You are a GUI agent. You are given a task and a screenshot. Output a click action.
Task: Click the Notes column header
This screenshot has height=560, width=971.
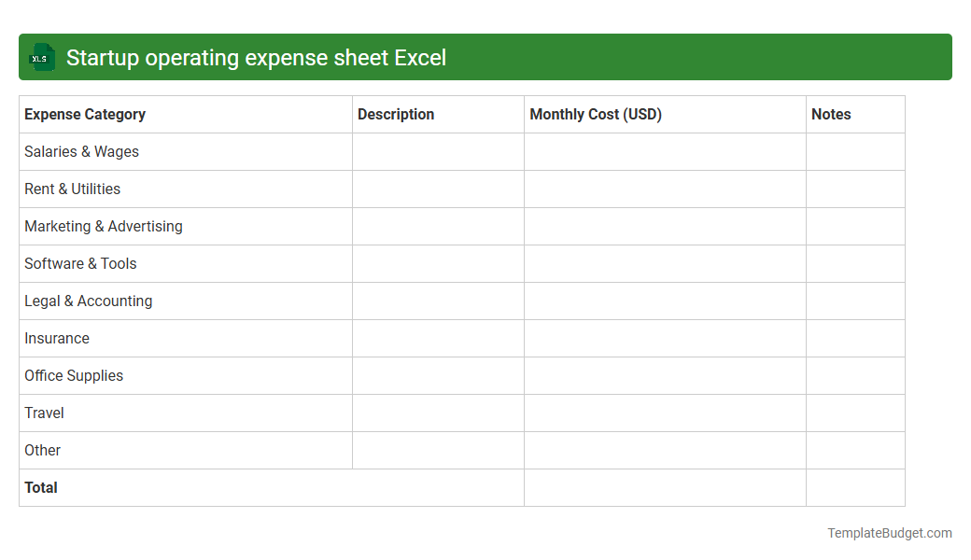point(831,114)
